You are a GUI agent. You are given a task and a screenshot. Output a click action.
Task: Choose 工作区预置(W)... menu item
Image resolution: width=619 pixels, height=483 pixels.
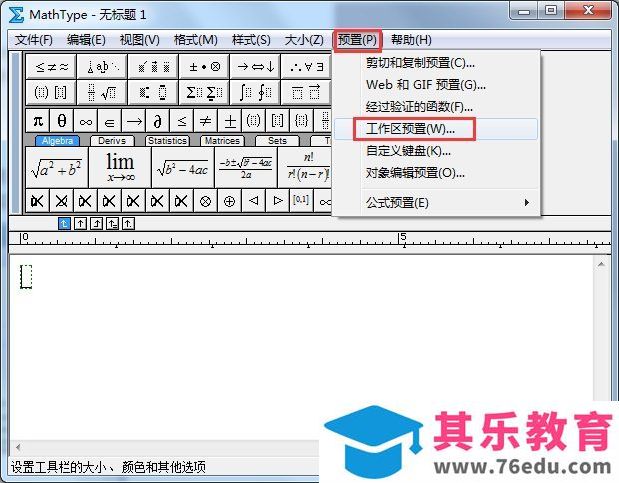[436, 129]
